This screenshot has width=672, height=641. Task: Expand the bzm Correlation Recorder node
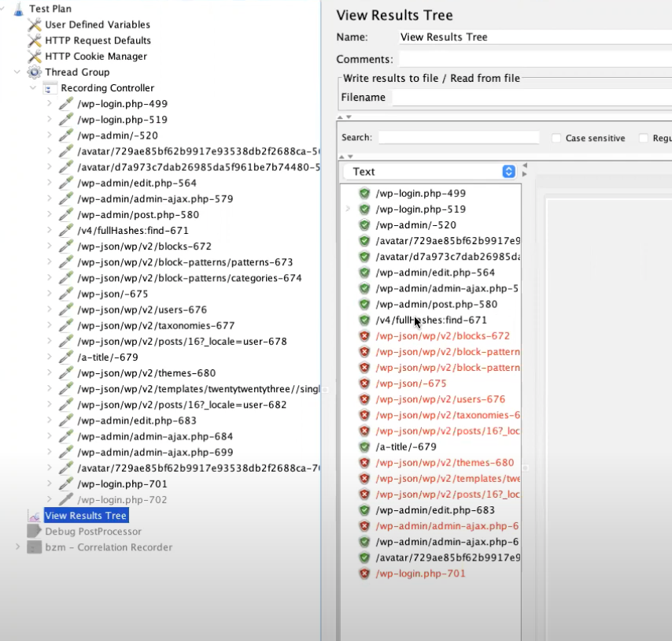click(x=17, y=547)
